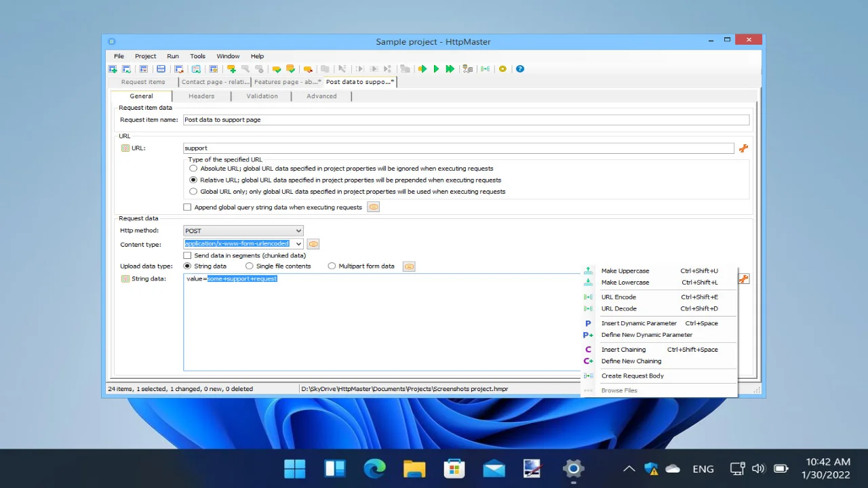Screen dimensions: 868x488
Task: Click the yellow circle icon in toolbar
Action: 502,68
